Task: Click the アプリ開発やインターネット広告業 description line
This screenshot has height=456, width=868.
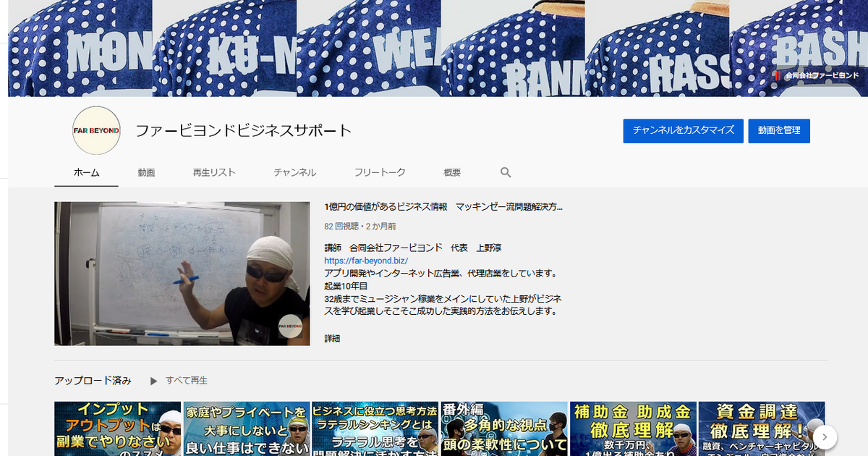Action: tap(441, 273)
